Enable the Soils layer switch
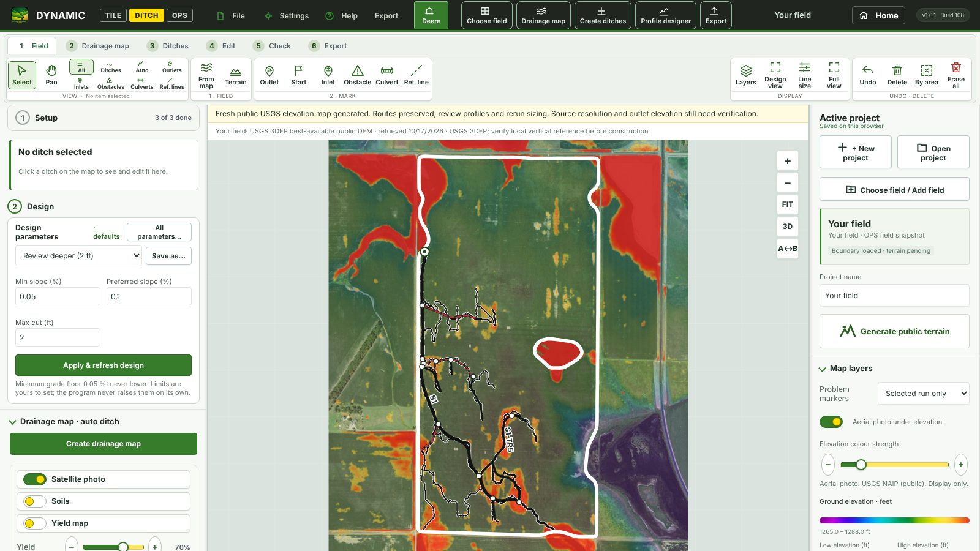Viewport: 980px width, 551px height. click(x=35, y=501)
